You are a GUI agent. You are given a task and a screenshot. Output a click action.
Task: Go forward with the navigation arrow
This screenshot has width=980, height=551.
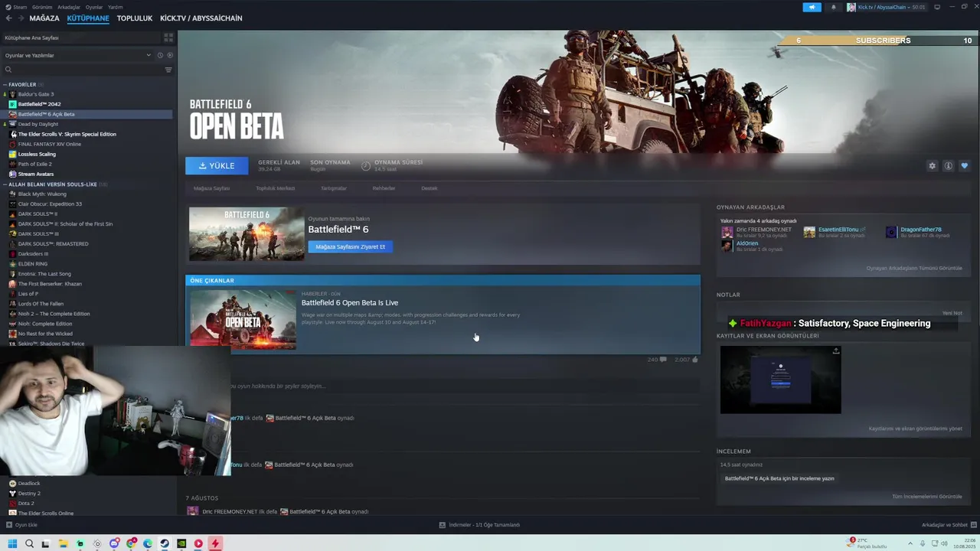point(20,18)
